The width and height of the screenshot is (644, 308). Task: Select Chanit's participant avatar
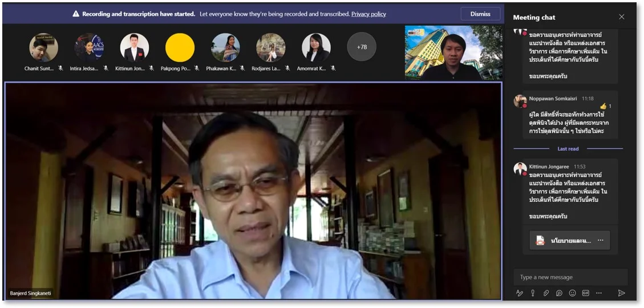[43, 47]
